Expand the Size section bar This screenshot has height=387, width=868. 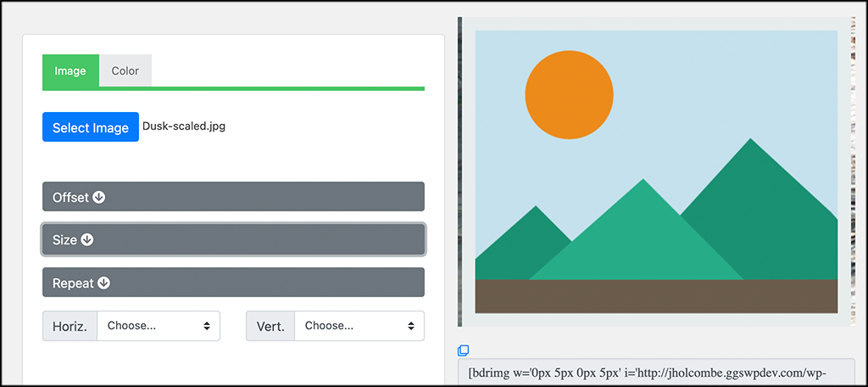coord(234,239)
